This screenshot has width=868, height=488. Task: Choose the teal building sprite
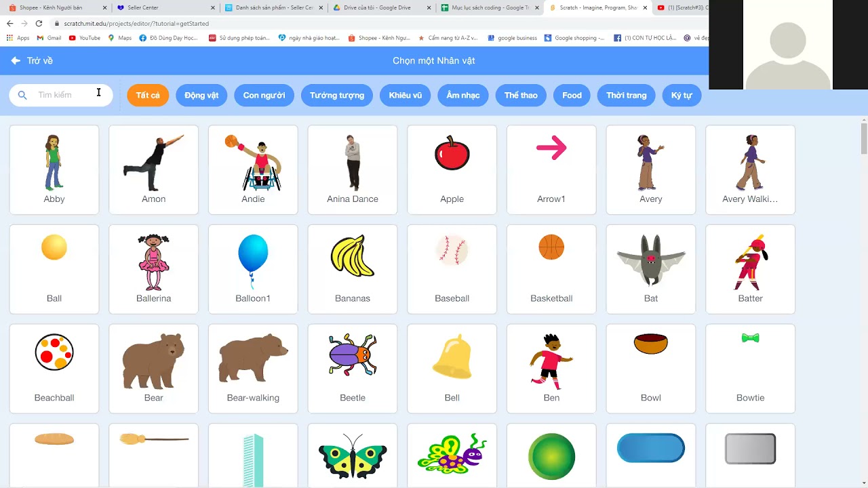point(253,455)
